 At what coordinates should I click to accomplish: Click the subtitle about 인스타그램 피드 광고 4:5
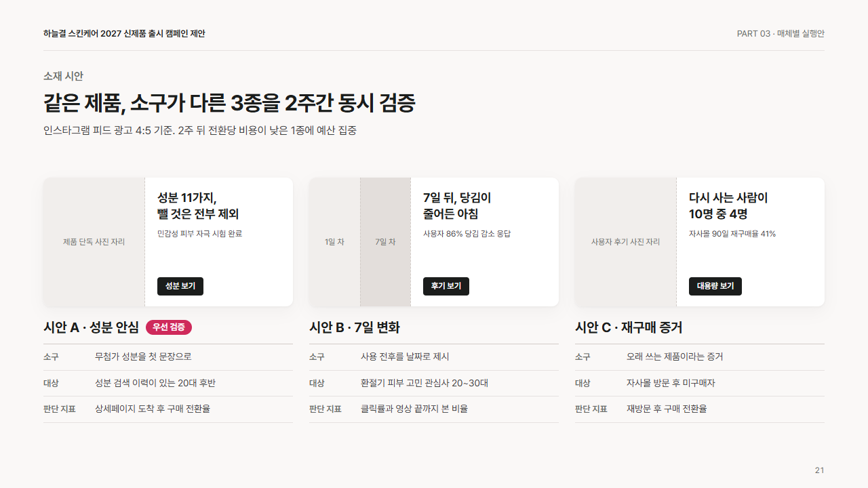coord(200,130)
